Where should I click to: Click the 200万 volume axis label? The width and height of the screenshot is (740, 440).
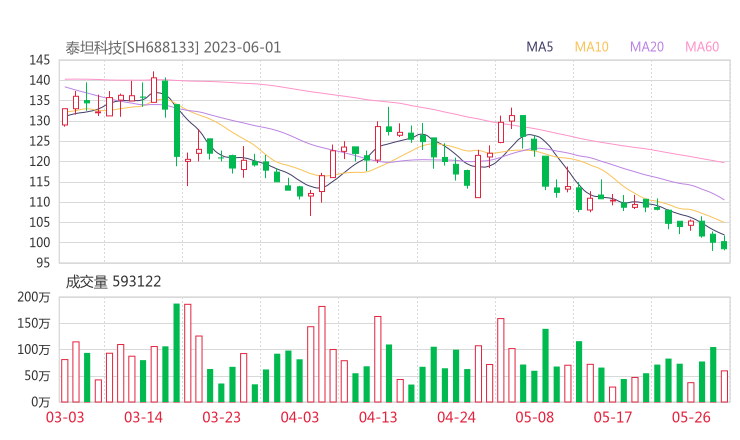[34, 297]
